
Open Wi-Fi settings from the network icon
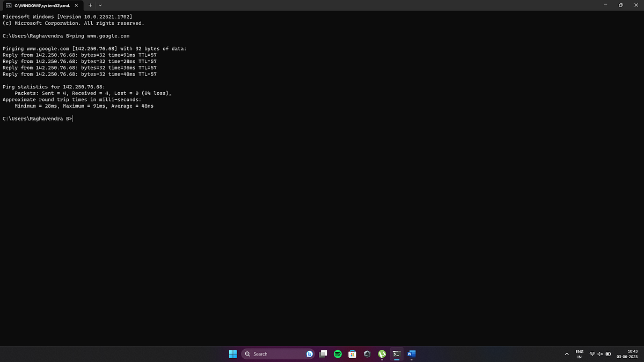point(592,354)
